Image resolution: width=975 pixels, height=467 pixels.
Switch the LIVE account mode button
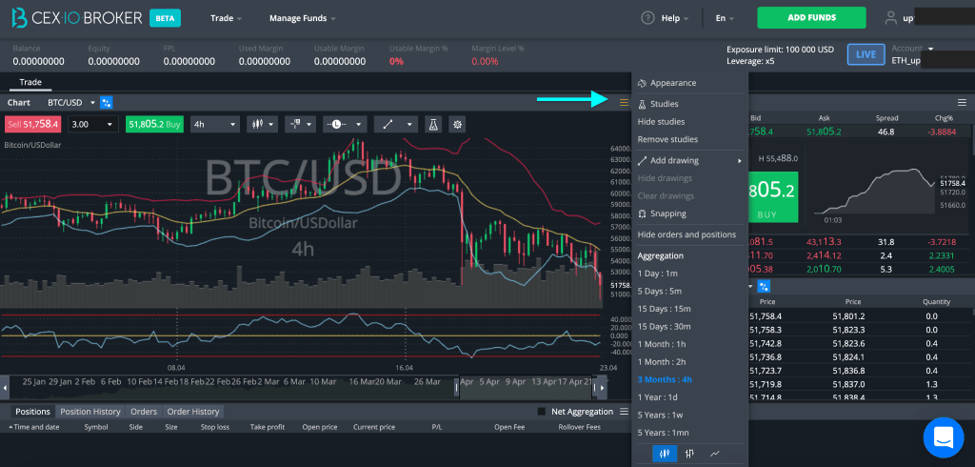(866, 54)
